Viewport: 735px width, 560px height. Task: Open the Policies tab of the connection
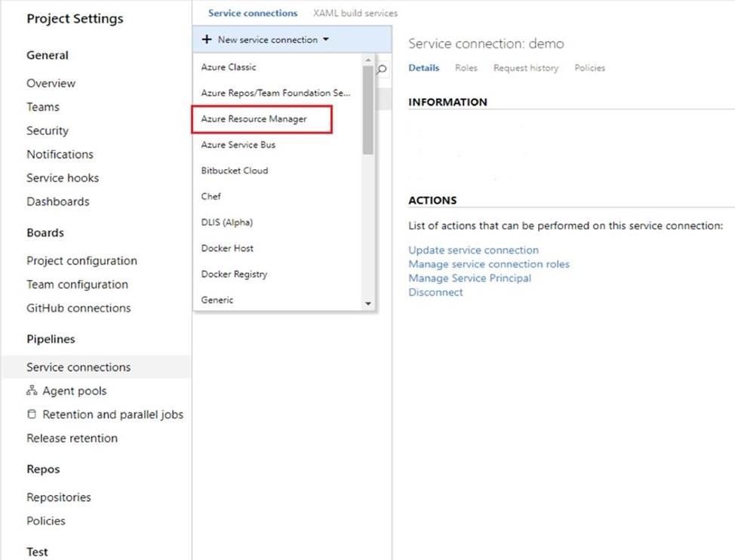click(x=589, y=68)
